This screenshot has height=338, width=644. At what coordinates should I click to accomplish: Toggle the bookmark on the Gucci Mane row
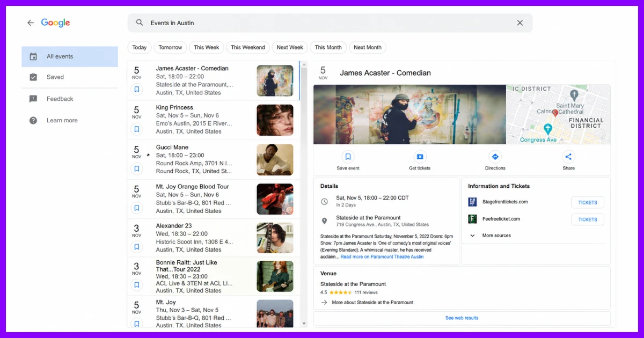pyautogui.click(x=137, y=168)
